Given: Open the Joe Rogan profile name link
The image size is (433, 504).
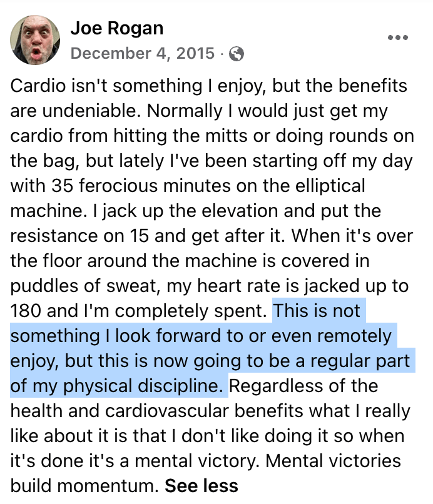Looking at the screenshot, I should coord(117,29).
